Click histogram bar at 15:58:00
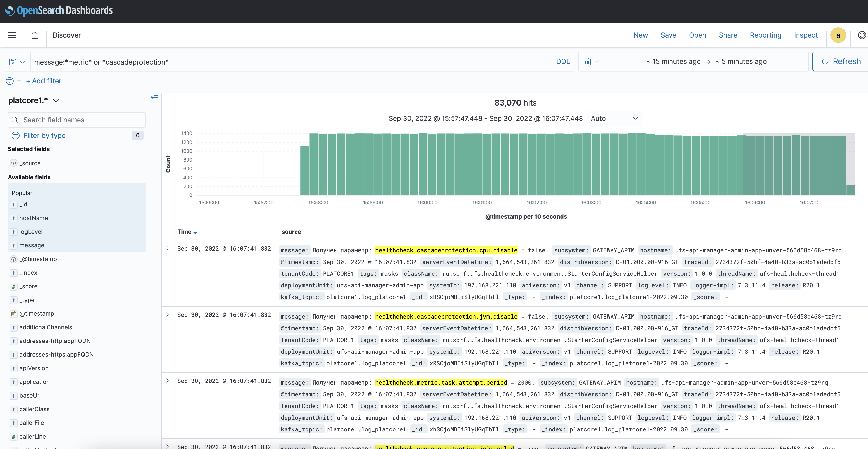 pos(323,165)
